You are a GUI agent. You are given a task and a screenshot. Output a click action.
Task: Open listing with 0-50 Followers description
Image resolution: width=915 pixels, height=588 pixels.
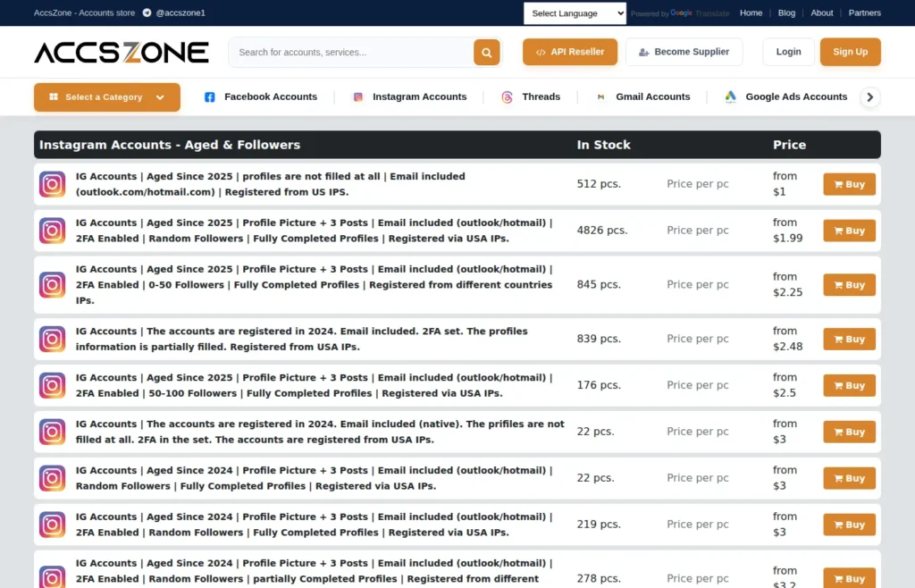[314, 285]
